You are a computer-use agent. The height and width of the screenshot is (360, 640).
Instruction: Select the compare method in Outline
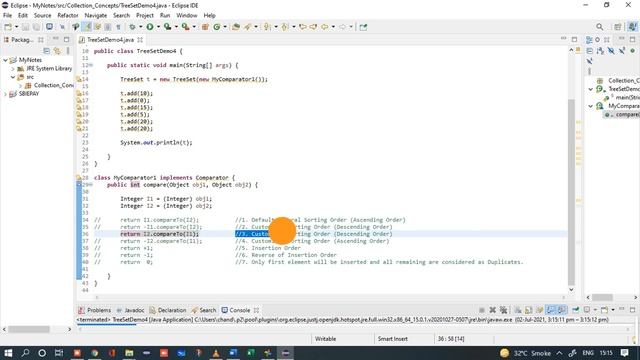(623, 115)
